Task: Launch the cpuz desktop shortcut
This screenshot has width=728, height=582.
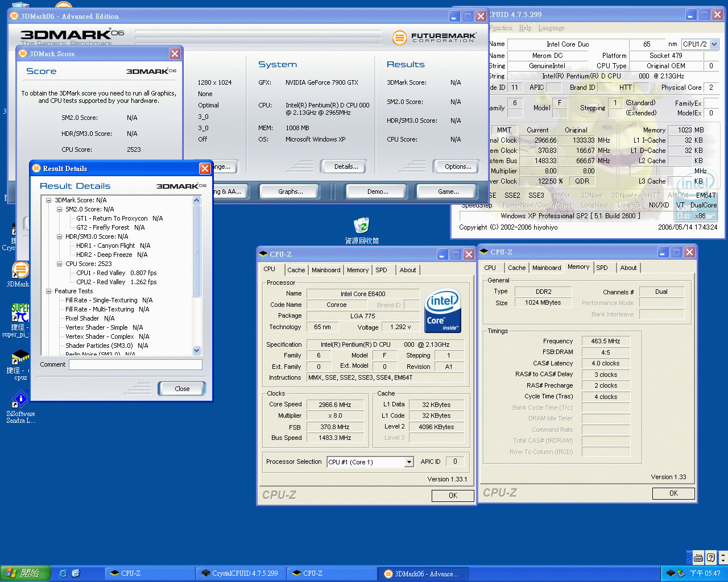Action: (20, 357)
